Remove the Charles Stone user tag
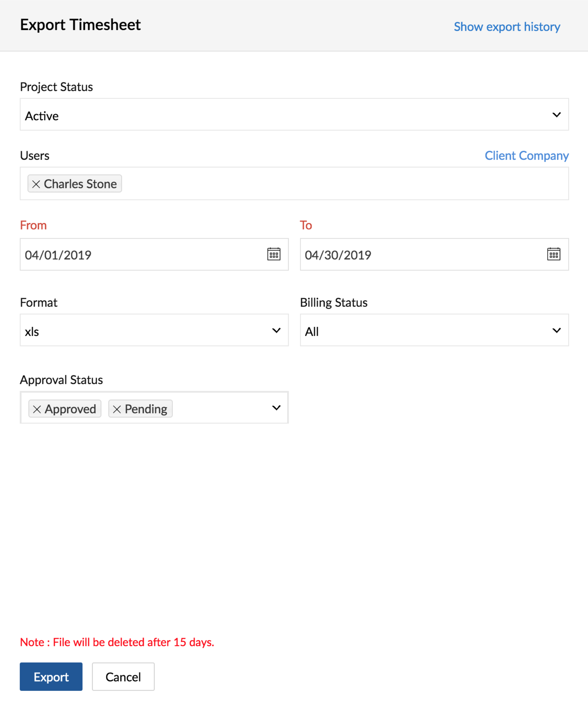 click(36, 184)
